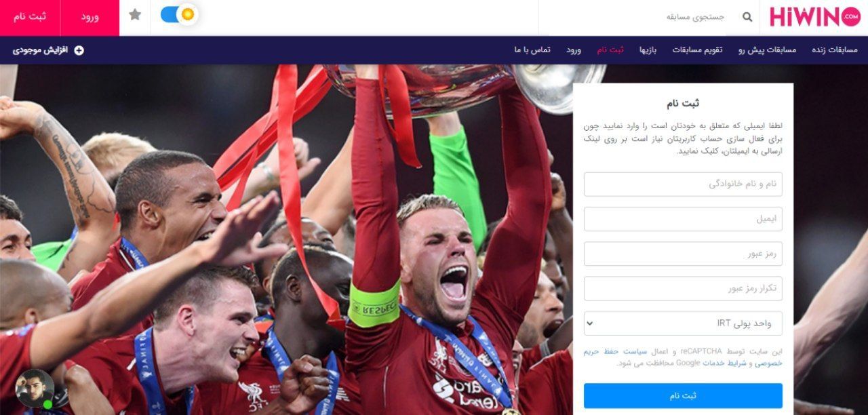This screenshot has height=415, width=868.
Task: Open مسابقات زنده in the navigation bar
Action: click(834, 50)
